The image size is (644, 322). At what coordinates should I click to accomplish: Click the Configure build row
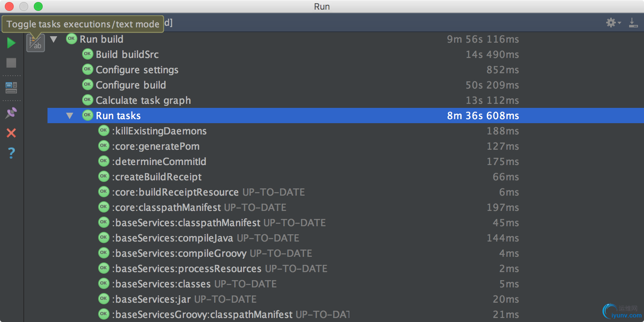pyautogui.click(x=130, y=85)
